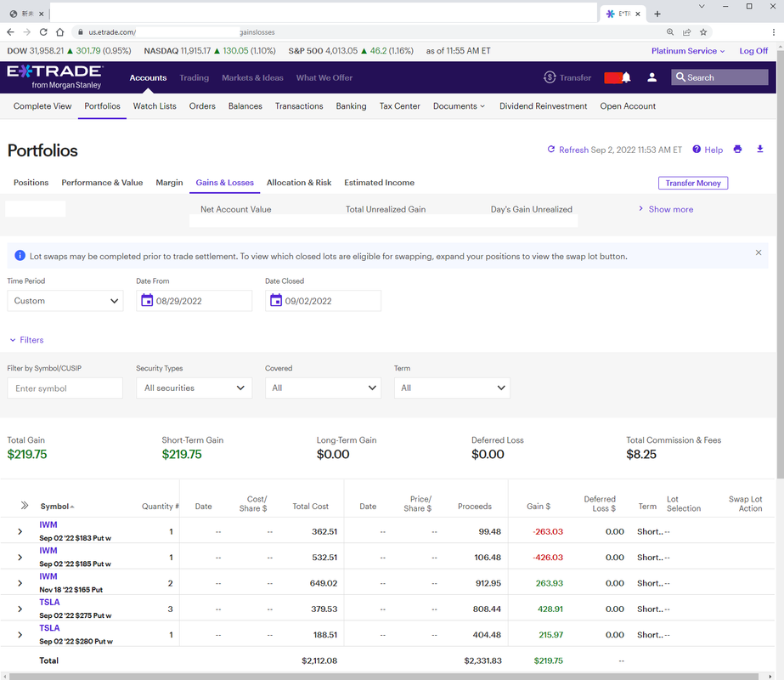Open the Date Closed calendar icon

pyautogui.click(x=276, y=300)
